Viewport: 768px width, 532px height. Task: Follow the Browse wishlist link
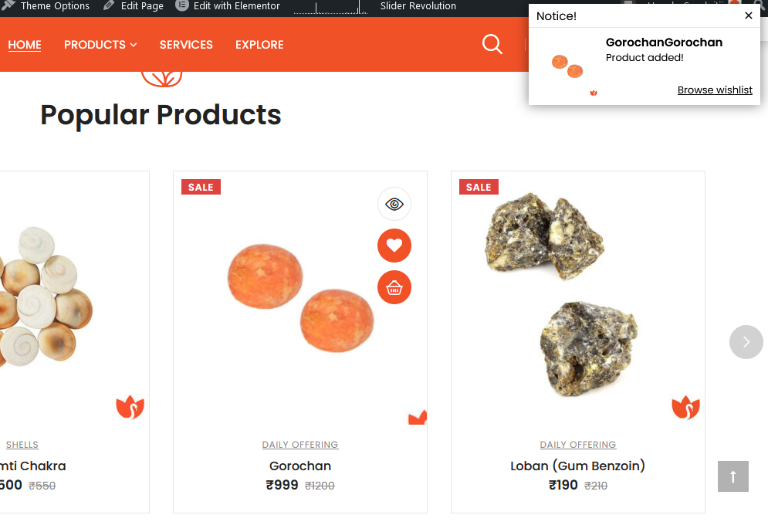[x=715, y=90]
